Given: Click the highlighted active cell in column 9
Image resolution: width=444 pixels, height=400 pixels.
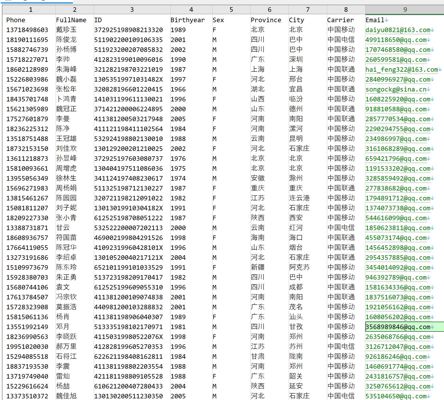Looking at the screenshot, I should pyautogui.click(x=404, y=327).
